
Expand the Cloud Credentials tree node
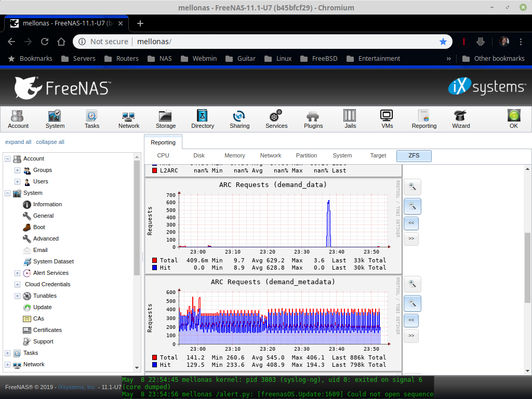point(17,284)
